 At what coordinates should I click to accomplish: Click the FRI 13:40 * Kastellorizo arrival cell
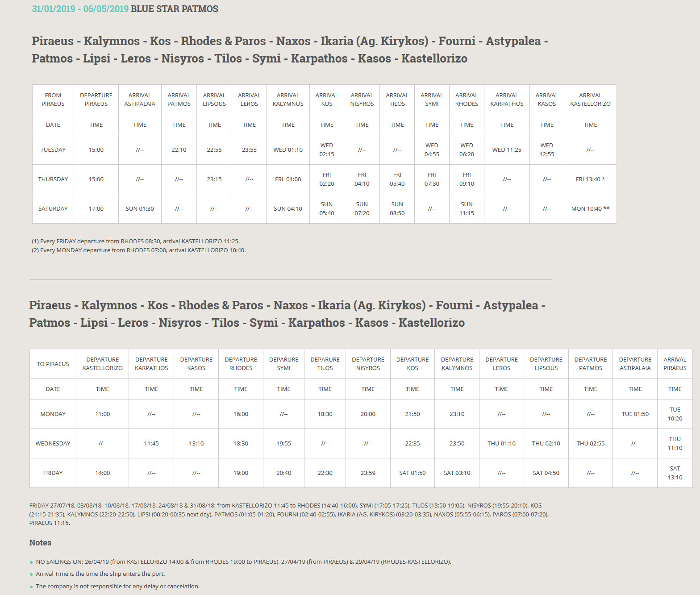(590, 179)
